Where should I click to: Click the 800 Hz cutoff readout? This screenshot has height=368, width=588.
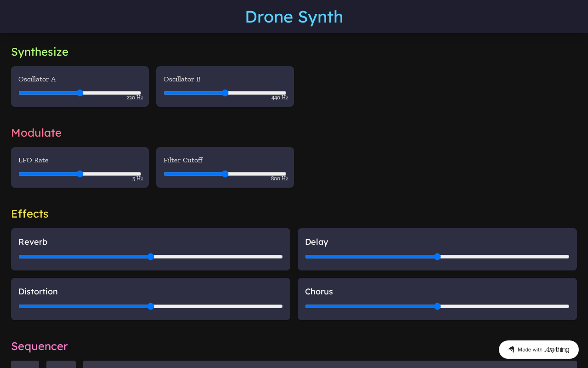(280, 178)
